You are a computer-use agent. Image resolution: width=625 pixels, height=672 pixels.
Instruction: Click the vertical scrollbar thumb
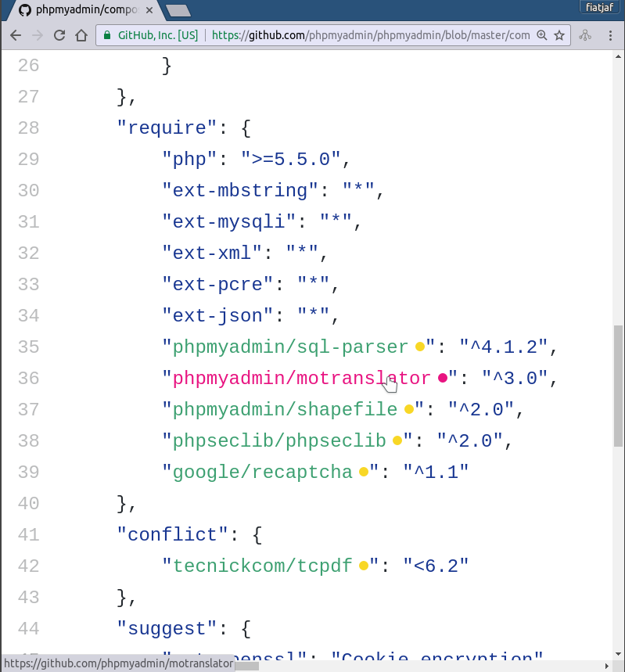[x=618, y=386]
